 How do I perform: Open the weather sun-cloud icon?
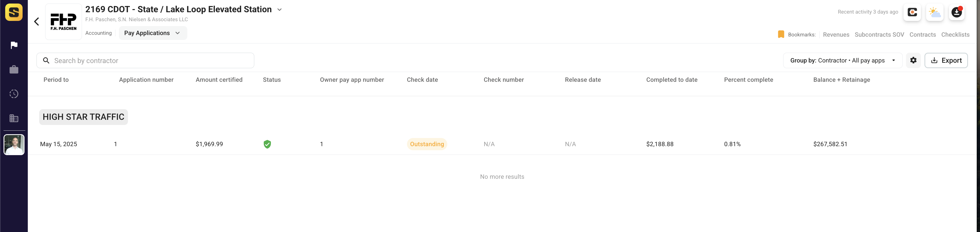pos(935,12)
